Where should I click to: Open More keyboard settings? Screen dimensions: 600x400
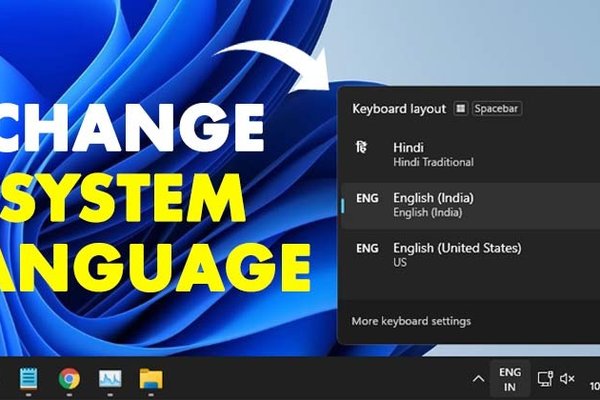pos(411,321)
